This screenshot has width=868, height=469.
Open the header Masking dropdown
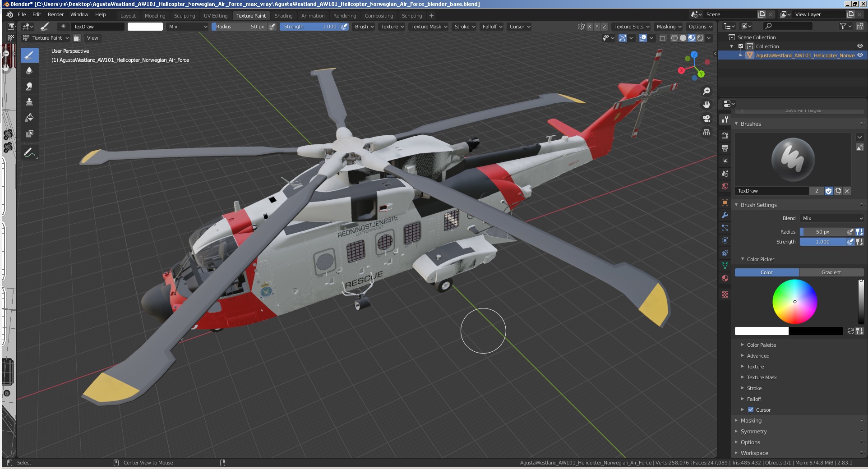669,27
